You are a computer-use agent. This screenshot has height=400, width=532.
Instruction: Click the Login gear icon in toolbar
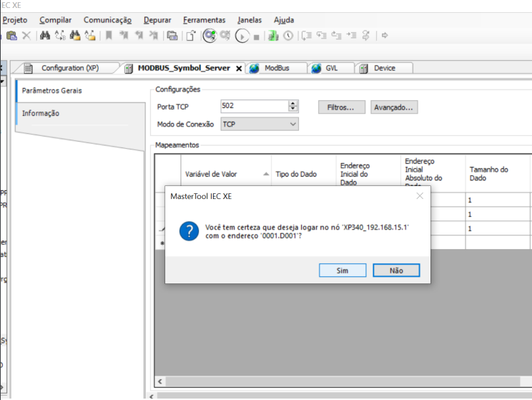[x=210, y=35]
